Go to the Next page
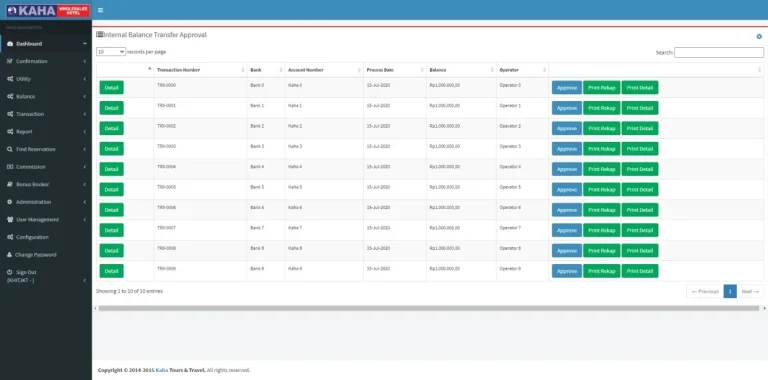The height and width of the screenshot is (380, 768). coord(750,291)
